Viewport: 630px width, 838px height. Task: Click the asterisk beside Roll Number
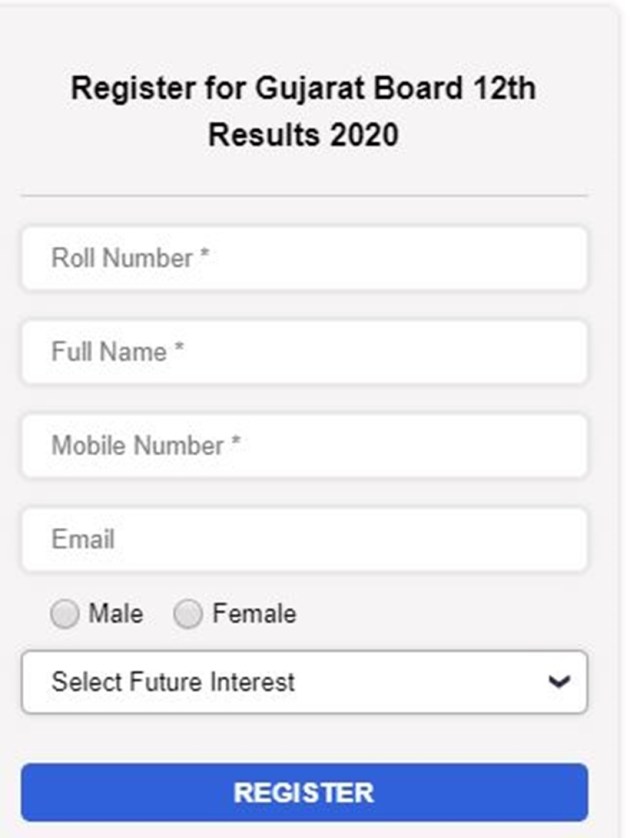click(204, 256)
